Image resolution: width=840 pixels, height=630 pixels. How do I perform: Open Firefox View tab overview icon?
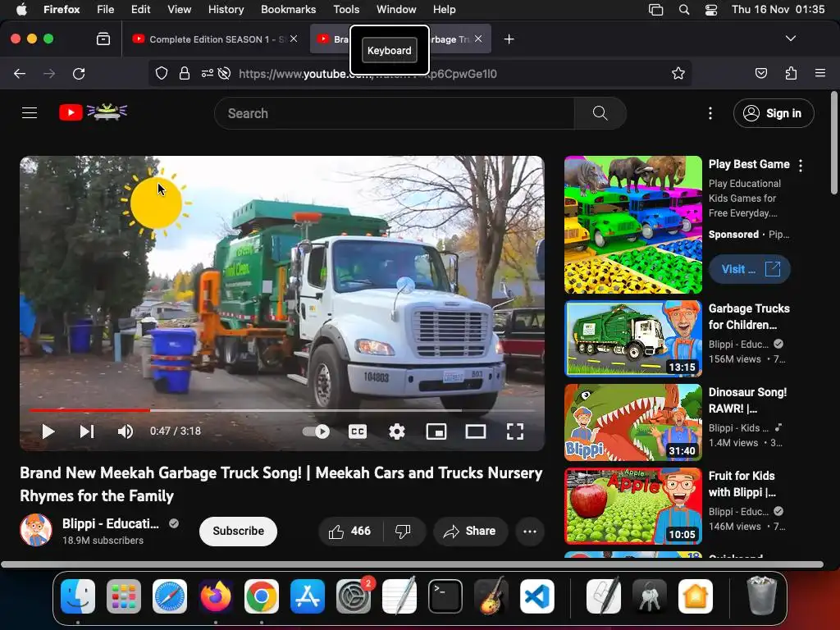point(103,39)
